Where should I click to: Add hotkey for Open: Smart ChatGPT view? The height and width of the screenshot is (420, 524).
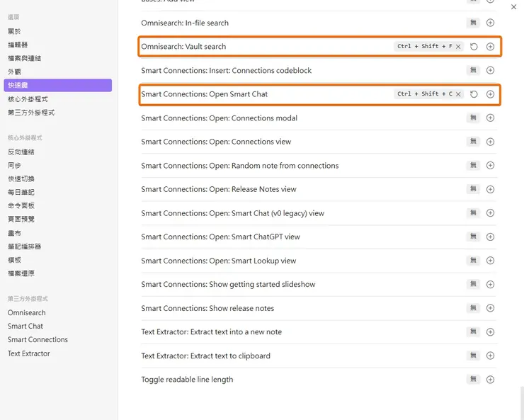pos(490,237)
